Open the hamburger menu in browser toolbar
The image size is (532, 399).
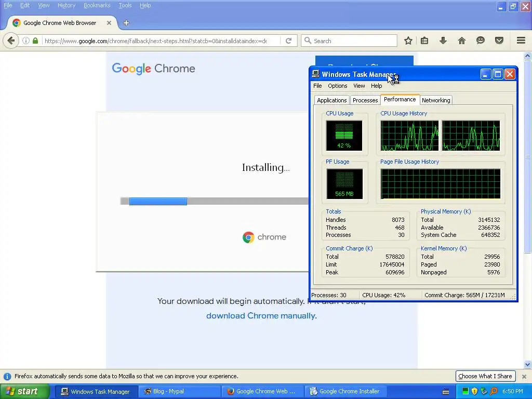click(521, 41)
